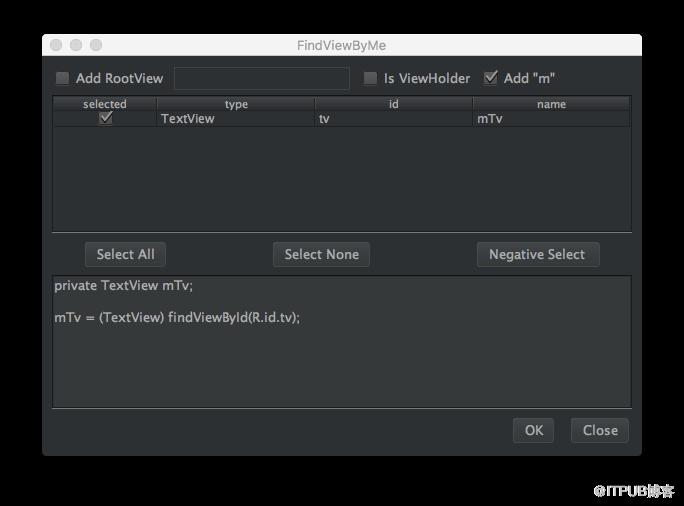Click the Negative Select button
The height and width of the screenshot is (506, 684).
(x=538, y=254)
